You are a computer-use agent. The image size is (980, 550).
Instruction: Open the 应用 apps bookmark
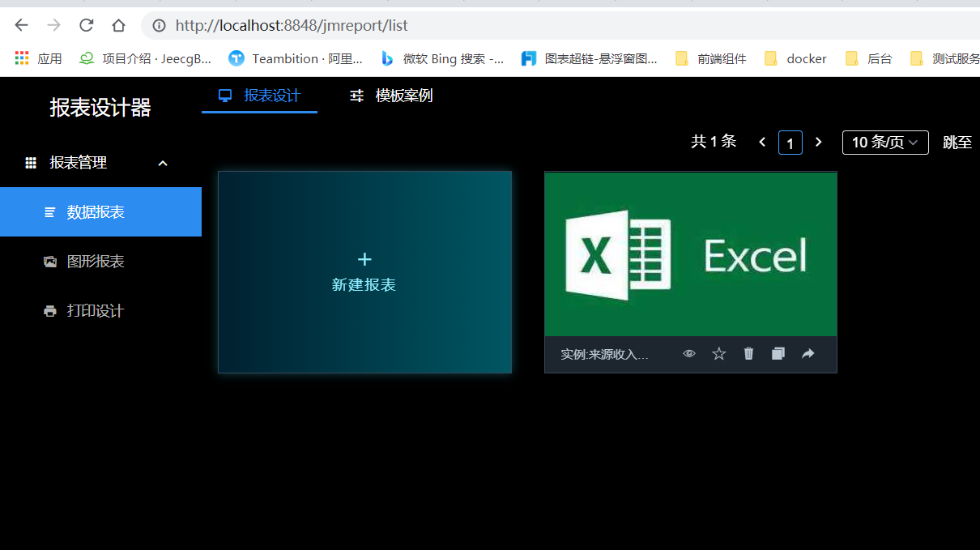38,58
